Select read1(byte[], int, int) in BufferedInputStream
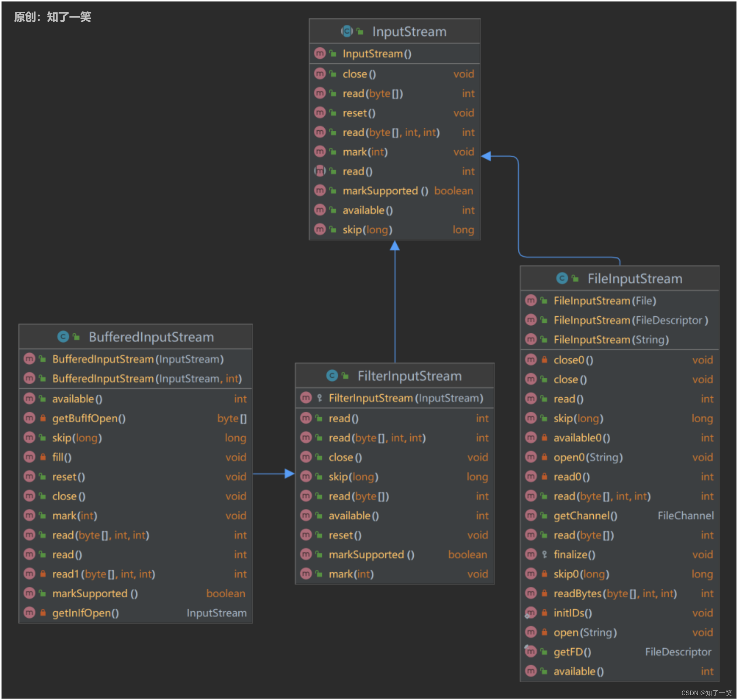Viewport: 738px width, 700px height. [x=103, y=574]
